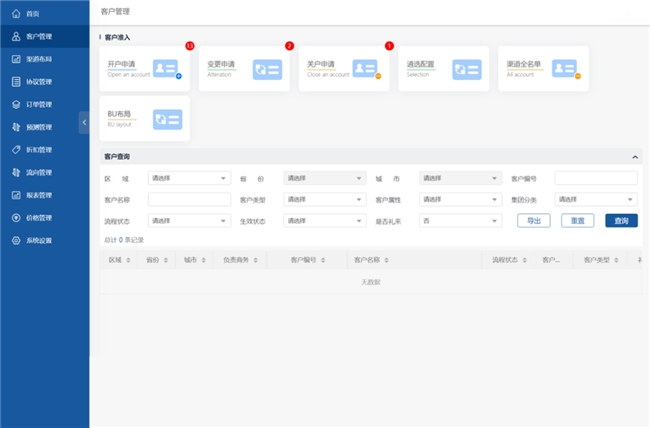Collapse the 客户查询 panel with the chevron
The height and width of the screenshot is (428, 650).
pos(635,157)
